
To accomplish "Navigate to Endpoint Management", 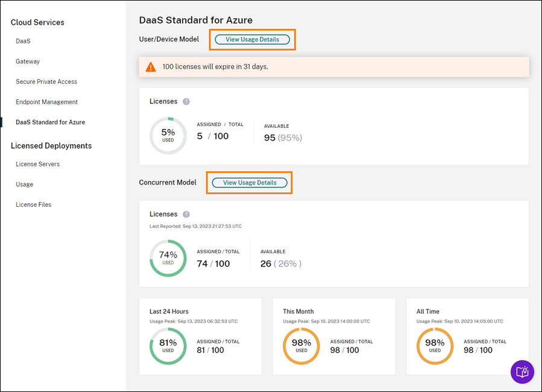I will pyautogui.click(x=46, y=102).
